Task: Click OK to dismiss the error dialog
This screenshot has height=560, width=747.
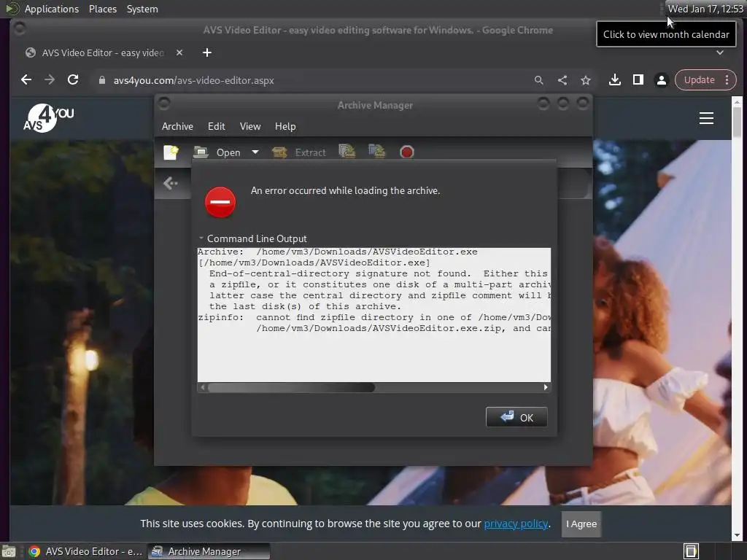Action: click(x=516, y=417)
